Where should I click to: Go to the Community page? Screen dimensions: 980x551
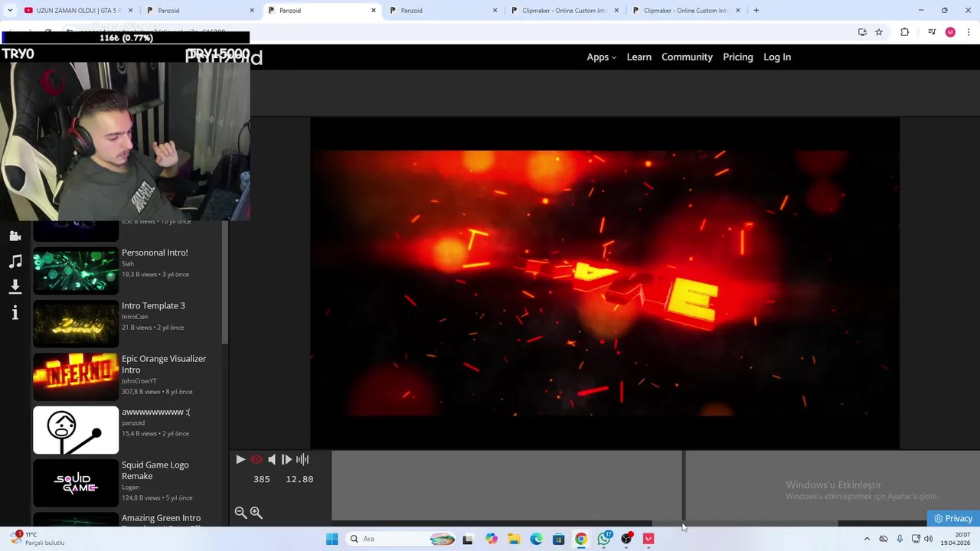click(687, 57)
